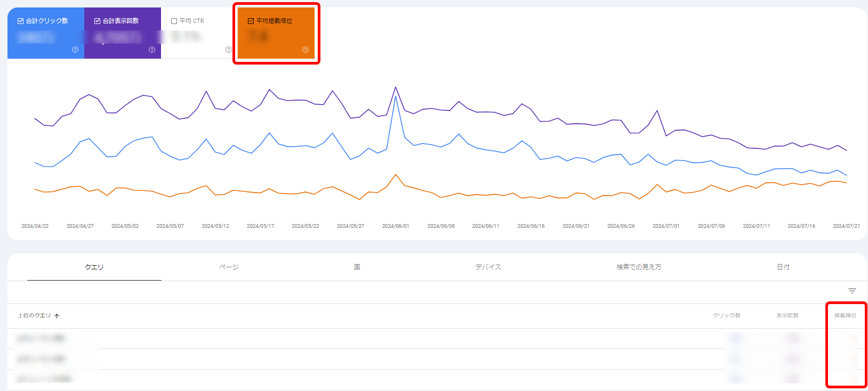Click the peak of the purple impressions line
Image resolution: width=868 pixels, height=391 pixels.
[x=396, y=87]
